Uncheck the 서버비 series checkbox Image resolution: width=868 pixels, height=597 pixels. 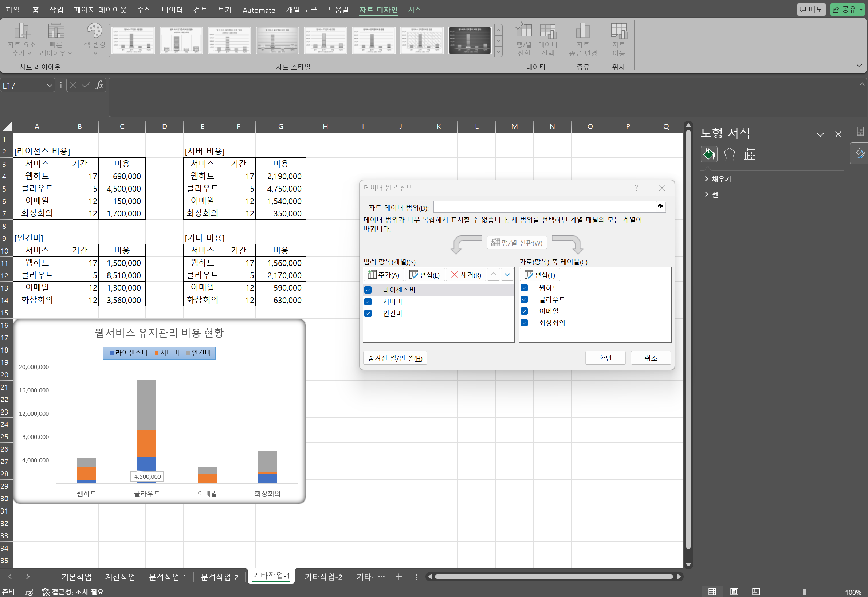[x=368, y=302]
